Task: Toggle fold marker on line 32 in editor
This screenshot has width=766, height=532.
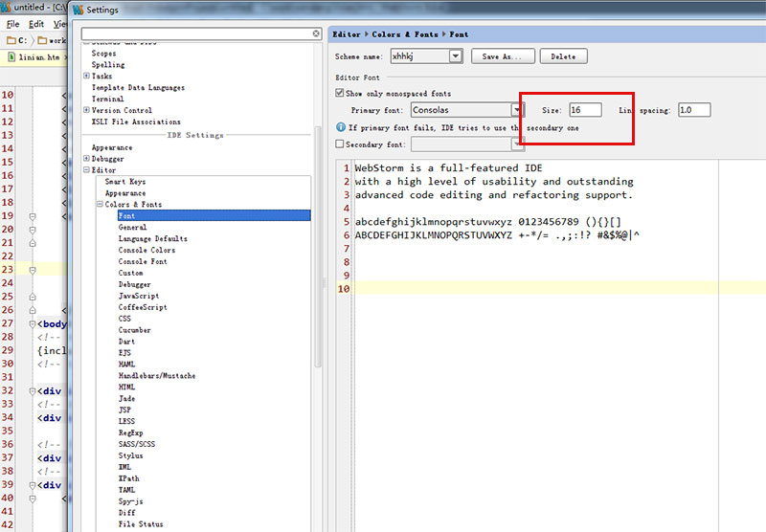Action: point(33,391)
